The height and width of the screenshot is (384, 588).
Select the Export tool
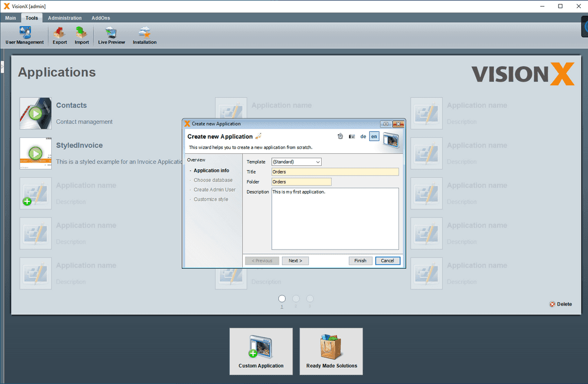[59, 34]
